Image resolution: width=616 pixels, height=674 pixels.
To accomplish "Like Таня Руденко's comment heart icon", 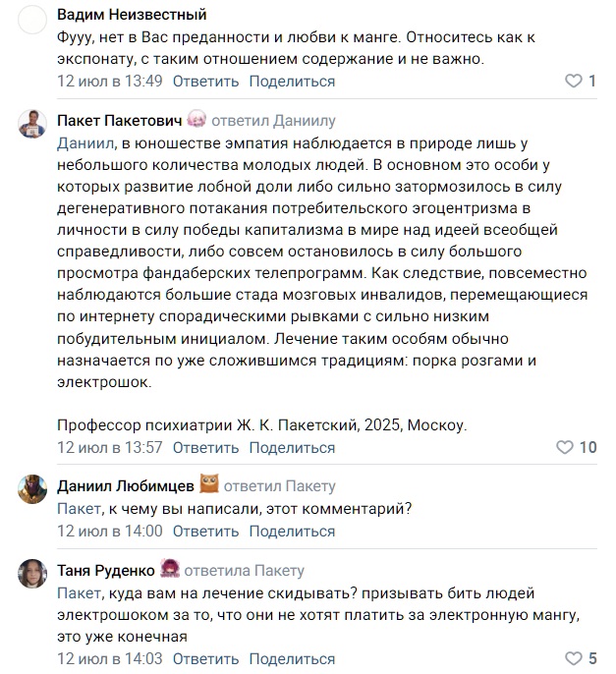I will coord(573,658).
